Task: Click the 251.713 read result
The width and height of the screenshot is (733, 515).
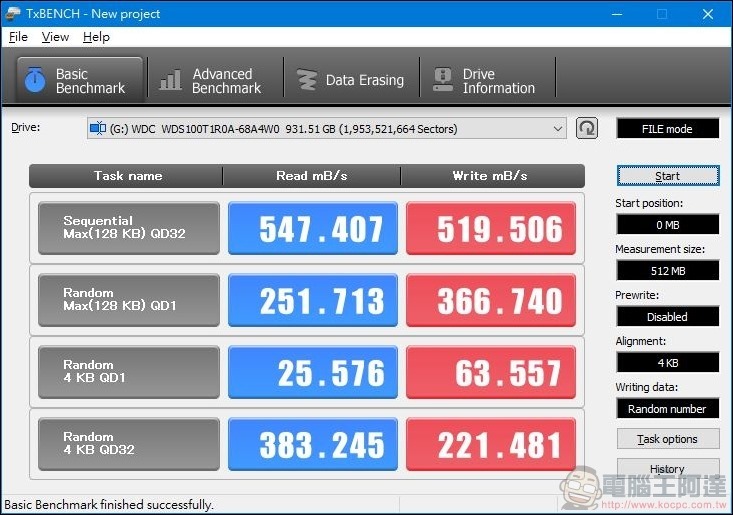Action: [x=313, y=300]
